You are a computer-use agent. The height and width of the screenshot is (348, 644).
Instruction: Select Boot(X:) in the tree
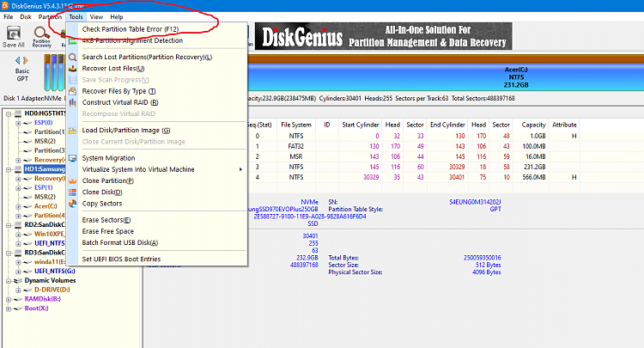[x=36, y=308]
